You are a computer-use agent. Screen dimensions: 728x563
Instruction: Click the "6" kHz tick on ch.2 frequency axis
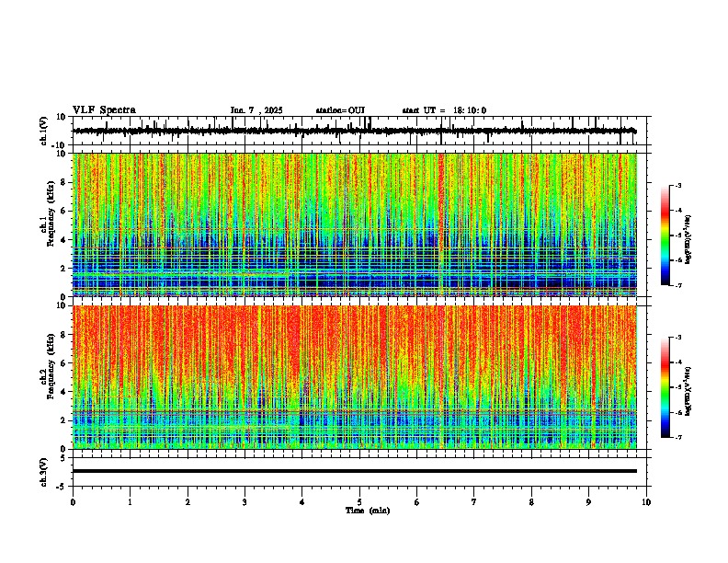[x=64, y=363]
